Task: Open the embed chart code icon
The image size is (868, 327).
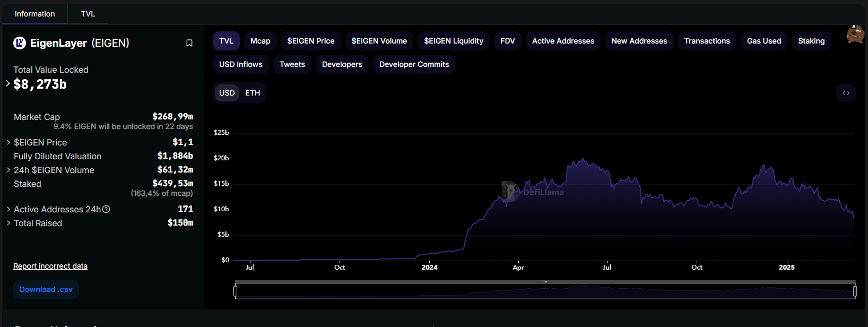Action: tap(846, 93)
